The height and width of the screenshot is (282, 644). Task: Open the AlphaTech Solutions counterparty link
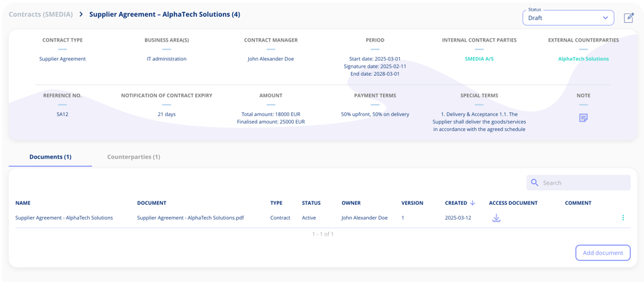583,59
